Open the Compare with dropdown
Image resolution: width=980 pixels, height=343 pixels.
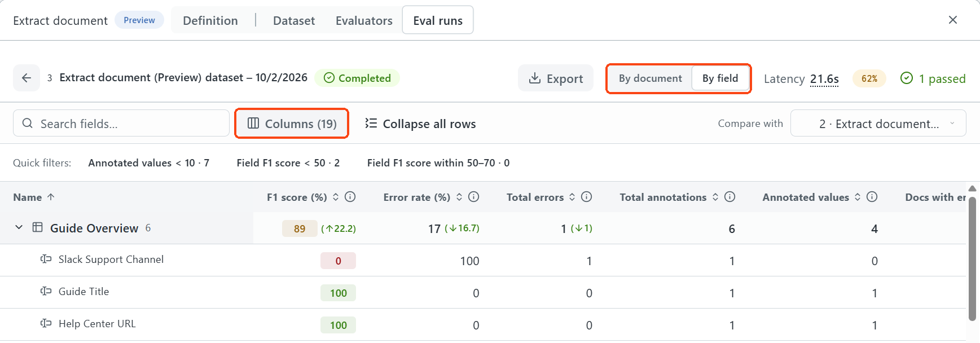click(878, 124)
